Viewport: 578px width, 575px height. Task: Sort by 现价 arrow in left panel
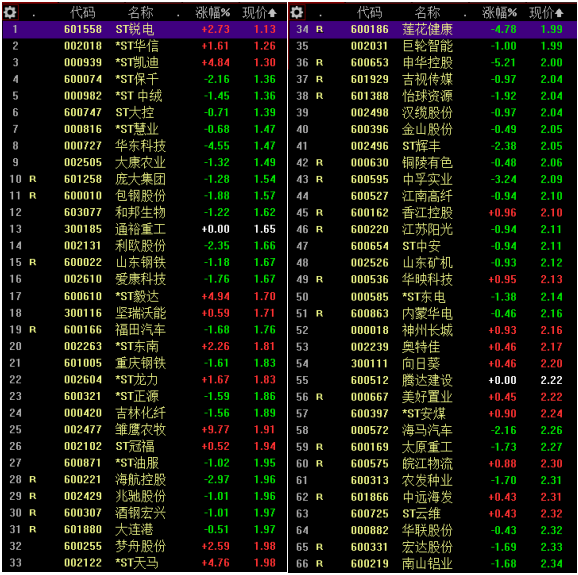(272, 13)
